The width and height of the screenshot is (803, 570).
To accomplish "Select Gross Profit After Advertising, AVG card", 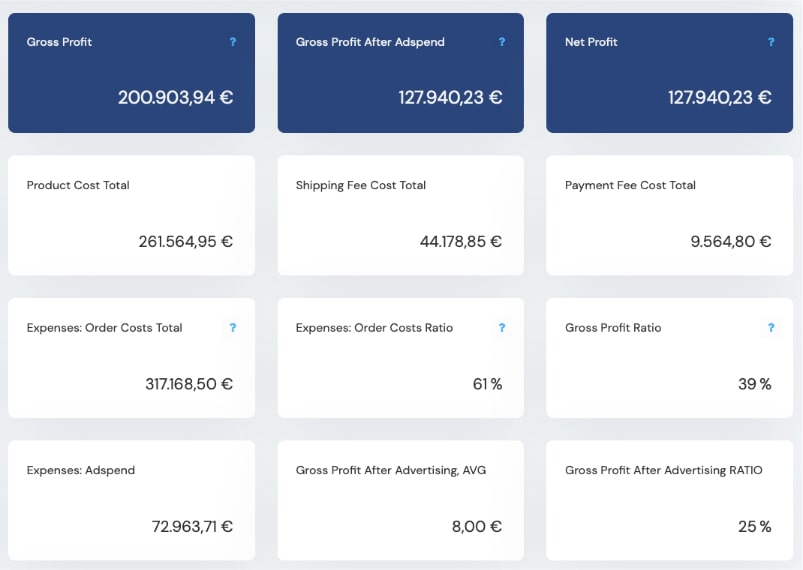I will point(400,500).
